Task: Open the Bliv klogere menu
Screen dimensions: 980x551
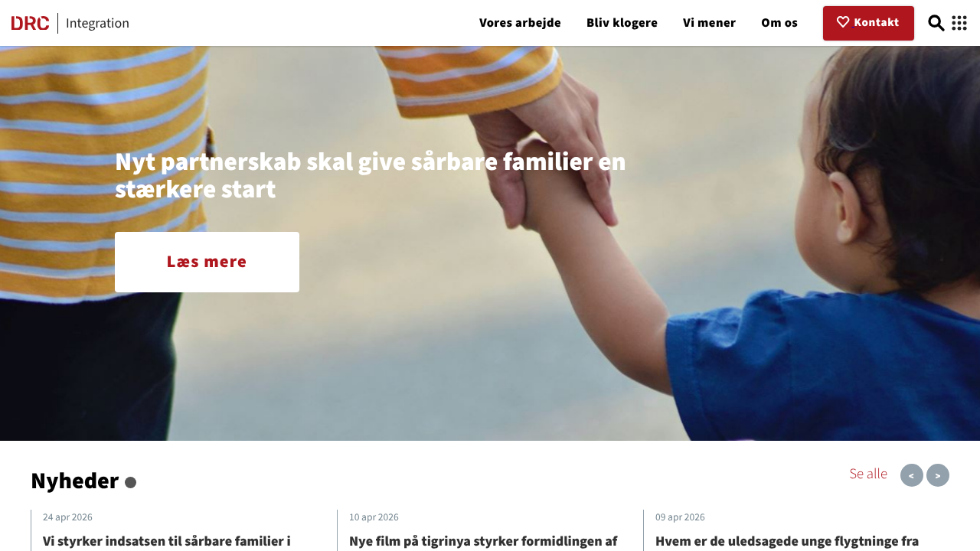Action: [622, 23]
